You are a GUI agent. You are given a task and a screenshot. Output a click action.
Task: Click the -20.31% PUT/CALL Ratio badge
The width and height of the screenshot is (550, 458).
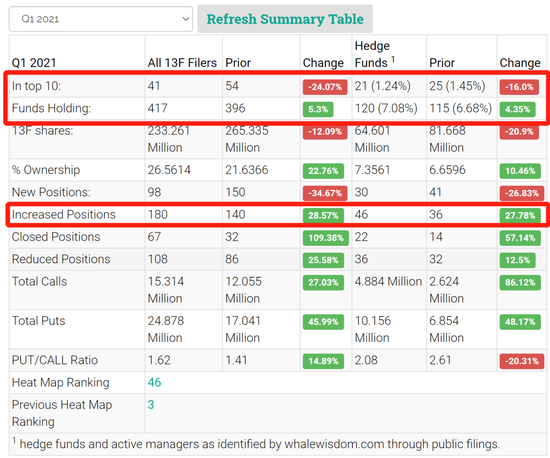tap(522, 361)
